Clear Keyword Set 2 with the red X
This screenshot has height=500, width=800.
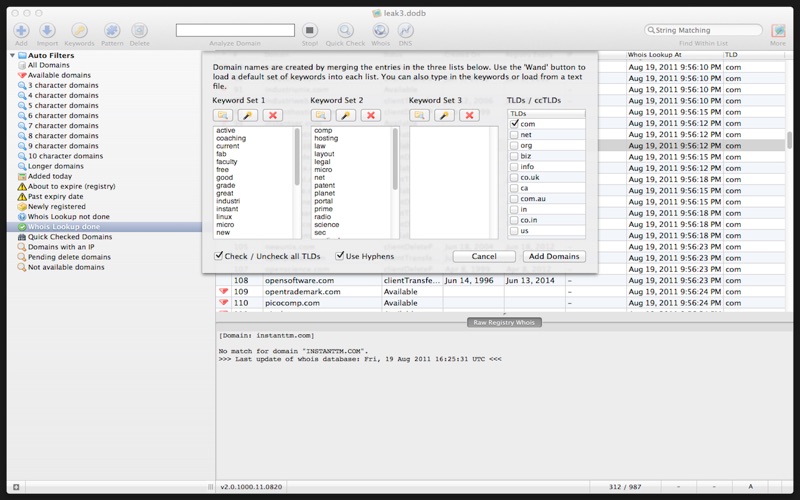[370, 115]
